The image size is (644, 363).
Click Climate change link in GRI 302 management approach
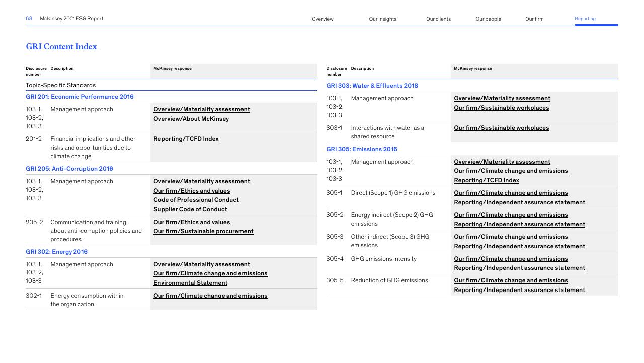[210, 273]
